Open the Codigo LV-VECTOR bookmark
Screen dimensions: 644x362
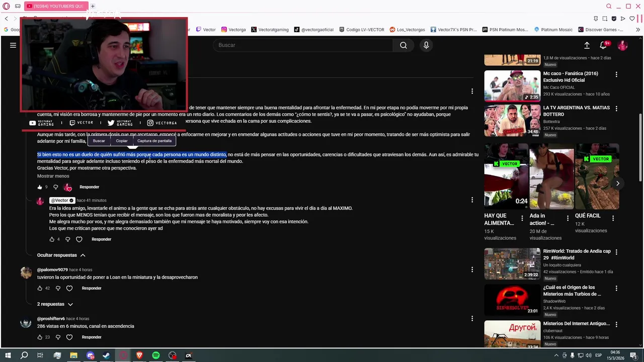click(x=362, y=30)
